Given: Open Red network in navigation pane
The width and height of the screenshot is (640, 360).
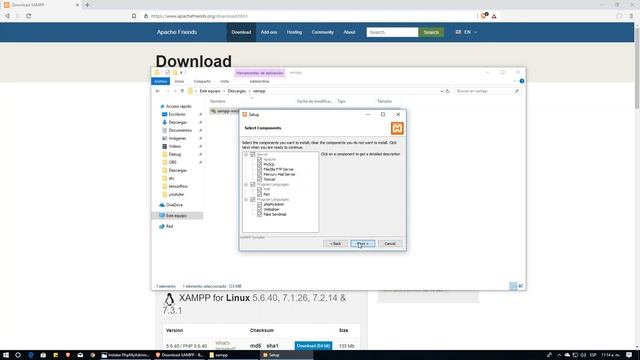Looking at the screenshot, I should 169,226.
